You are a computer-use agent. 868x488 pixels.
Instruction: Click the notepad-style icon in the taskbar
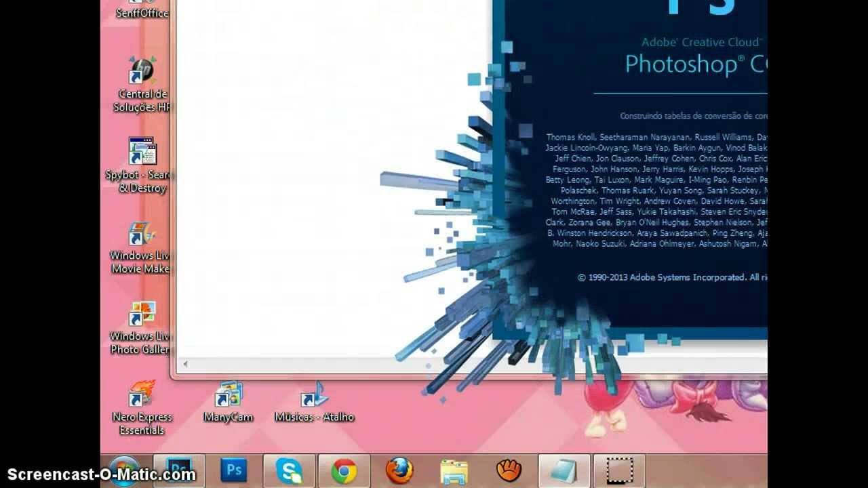564,470
